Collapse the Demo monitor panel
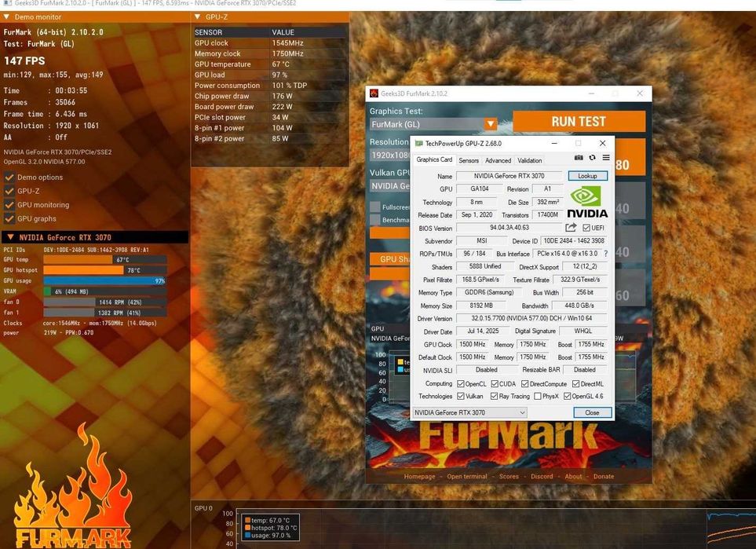Screen dimensions: 756x549 click(x=7, y=16)
